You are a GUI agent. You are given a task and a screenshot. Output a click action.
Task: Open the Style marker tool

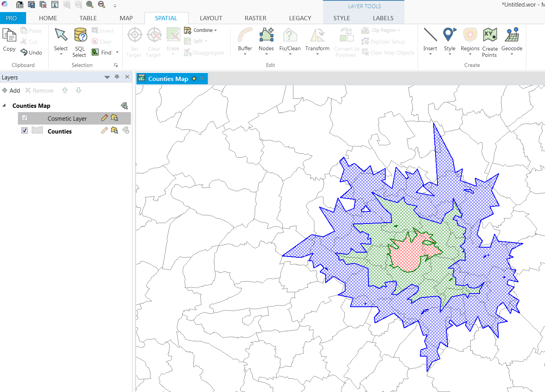(450, 41)
